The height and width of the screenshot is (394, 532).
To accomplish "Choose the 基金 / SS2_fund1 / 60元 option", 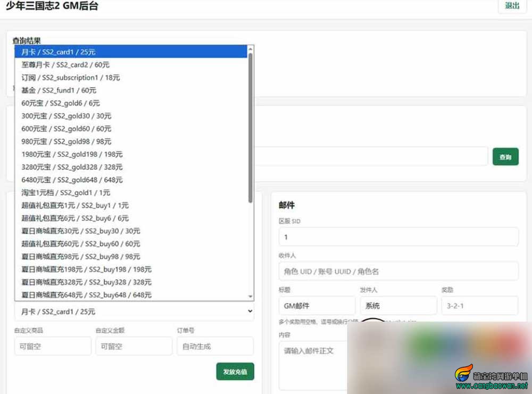I will tap(131, 90).
